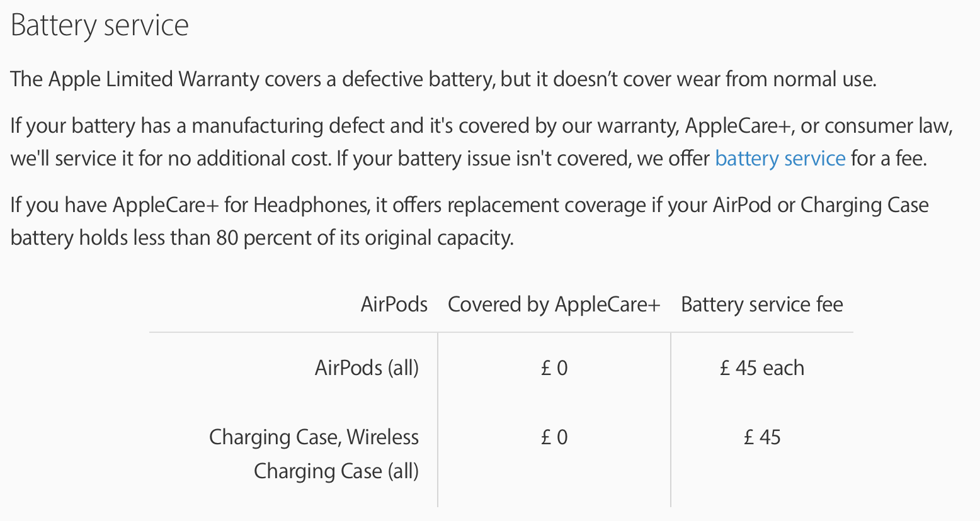This screenshot has width=980, height=521.
Task: Click the text '80 percent of its original capacity'
Action: 364,238
